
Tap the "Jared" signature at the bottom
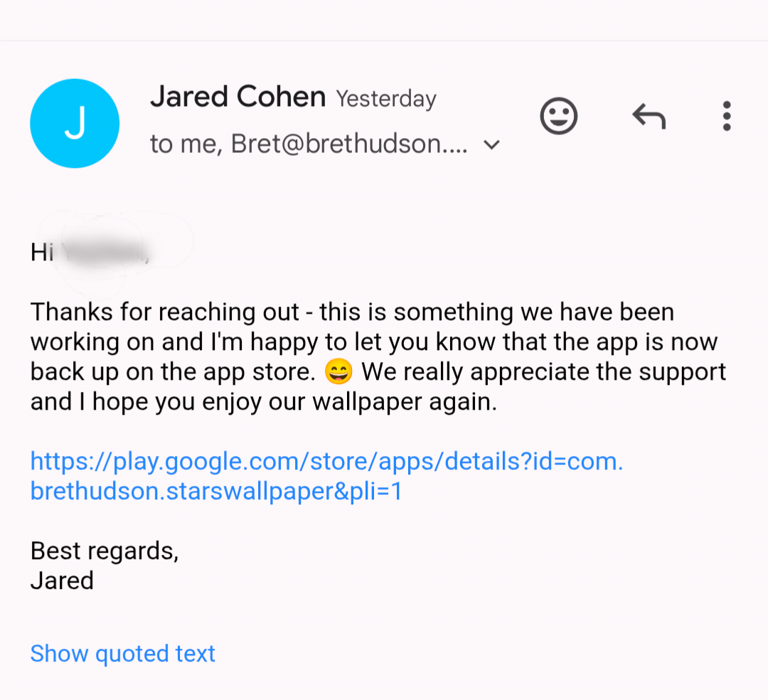[62, 581]
